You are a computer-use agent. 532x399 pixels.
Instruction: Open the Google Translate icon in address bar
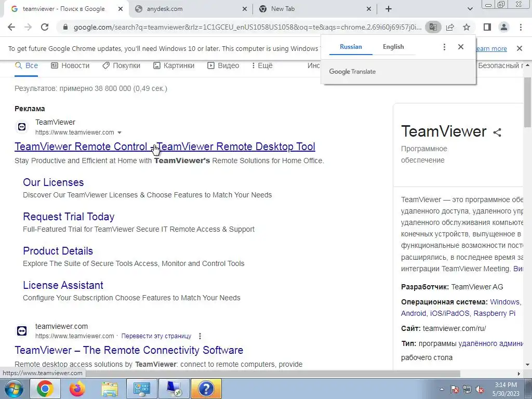(x=433, y=27)
